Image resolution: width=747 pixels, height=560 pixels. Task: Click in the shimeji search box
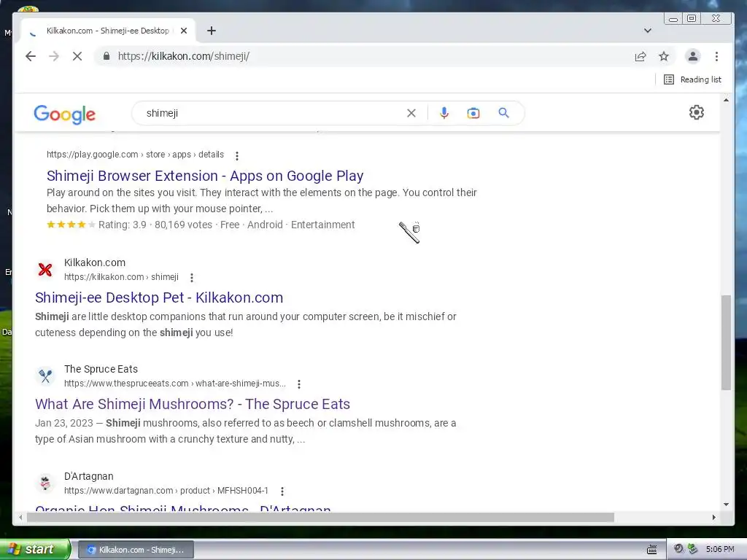(271, 113)
